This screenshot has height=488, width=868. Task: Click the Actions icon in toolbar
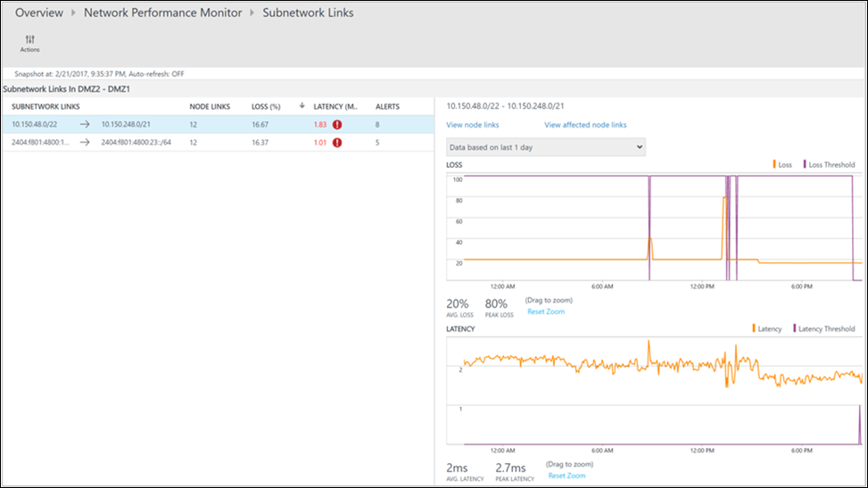29,41
